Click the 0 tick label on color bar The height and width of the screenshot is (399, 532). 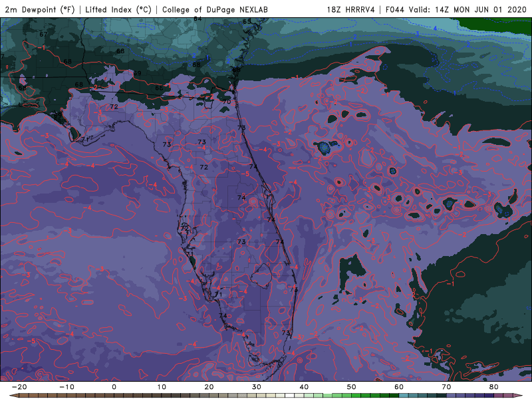point(114,387)
